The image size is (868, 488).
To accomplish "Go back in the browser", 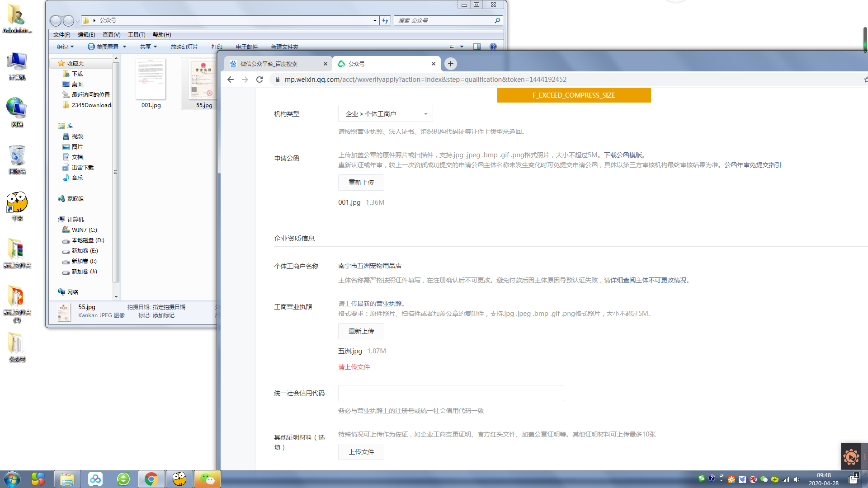I will [231, 80].
